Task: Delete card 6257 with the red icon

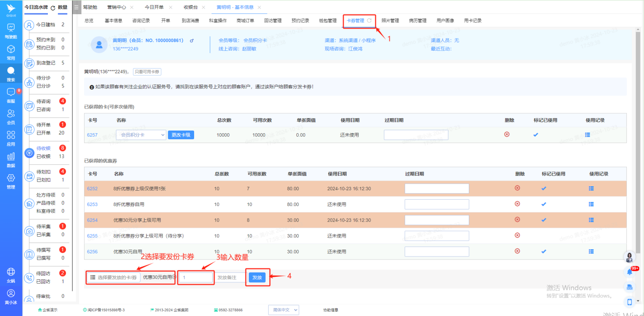Action: [x=507, y=134]
